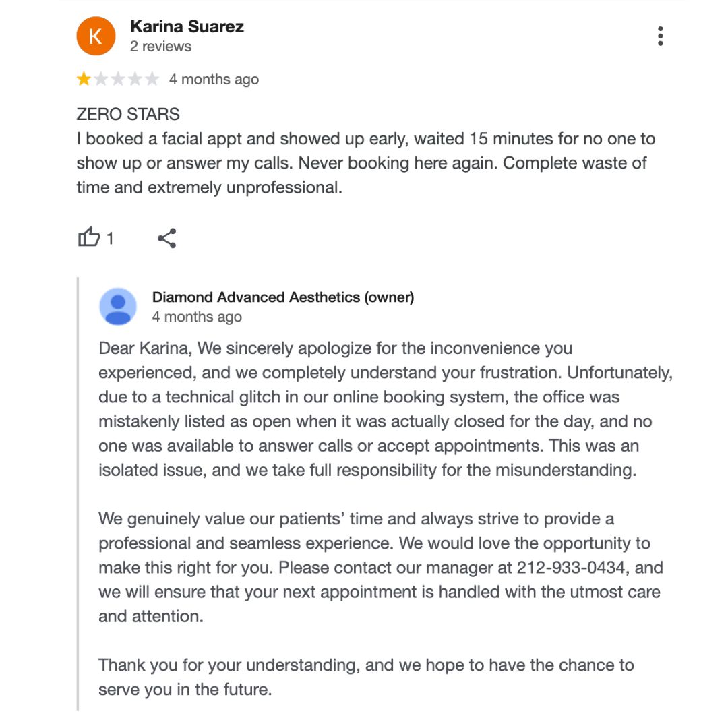The image size is (728, 728).
Task: Click the owner reply's "4 months ago" timestamp
Action: tap(197, 317)
